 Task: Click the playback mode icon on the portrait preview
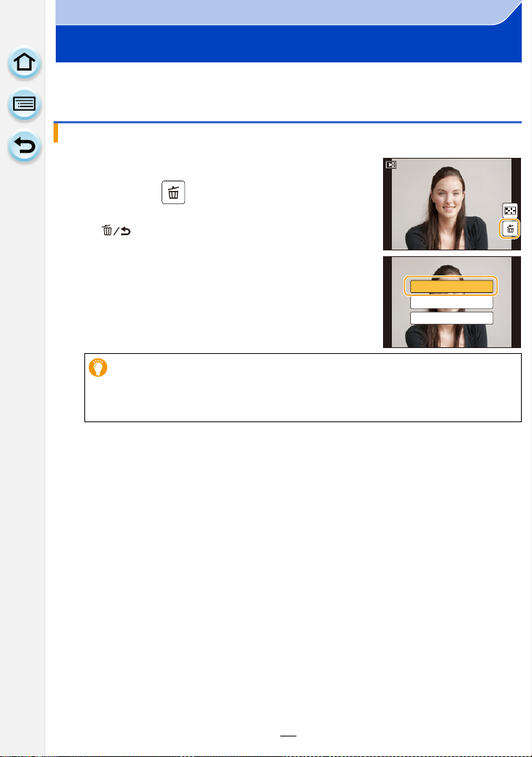click(391, 165)
